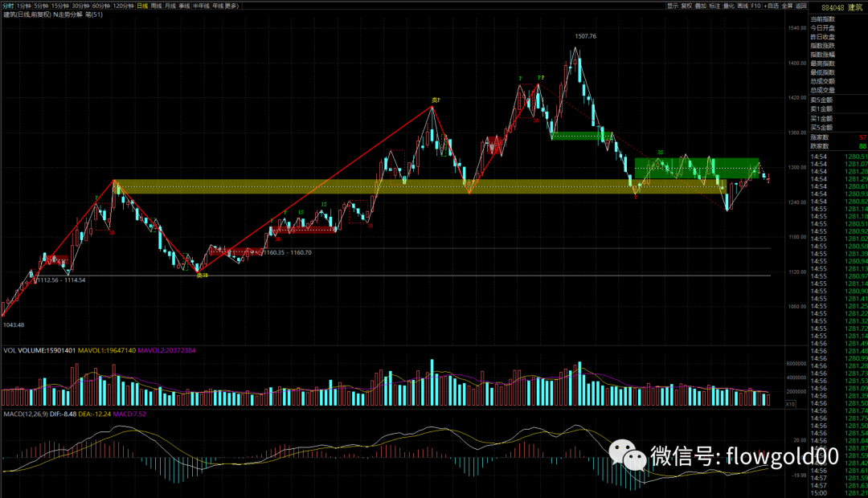This screenshot has height=498, width=868.
Task: Open the 复权 adjustment menu
Action: pyautogui.click(x=687, y=6)
